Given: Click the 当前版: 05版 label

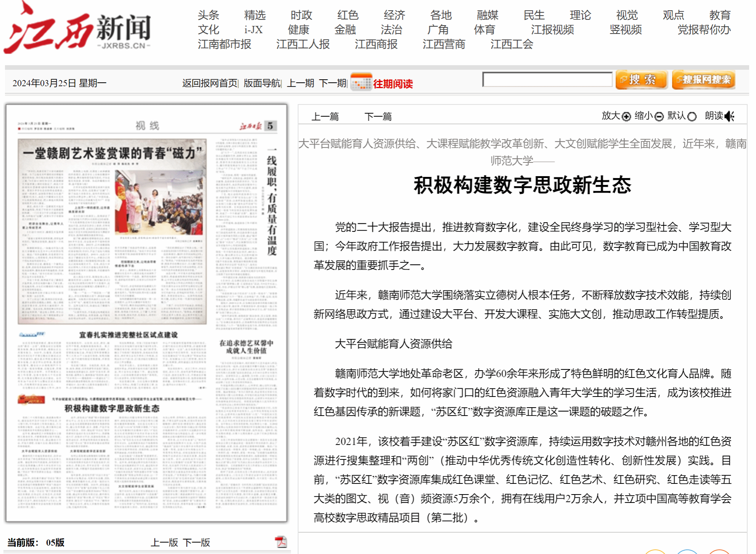Looking at the screenshot, I should (x=36, y=543).
